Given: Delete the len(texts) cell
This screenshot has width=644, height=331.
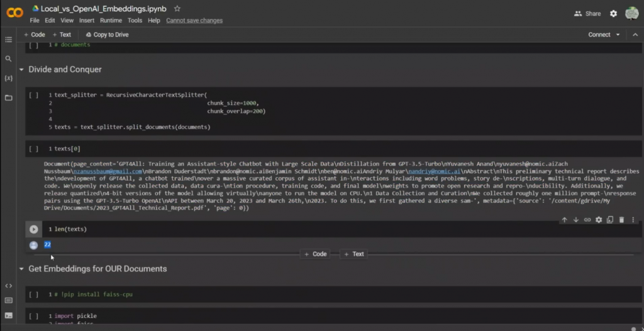Looking at the screenshot, I should [x=621, y=220].
